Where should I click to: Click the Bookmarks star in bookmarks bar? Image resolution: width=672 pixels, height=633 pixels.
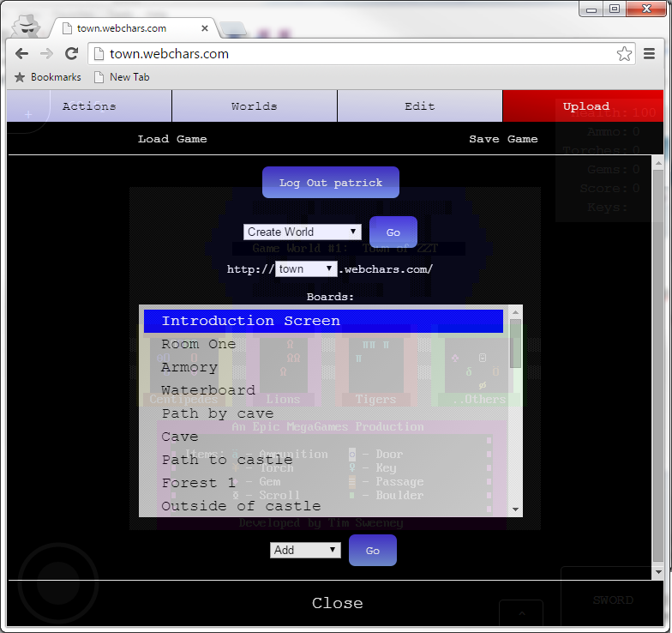pos(20,77)
